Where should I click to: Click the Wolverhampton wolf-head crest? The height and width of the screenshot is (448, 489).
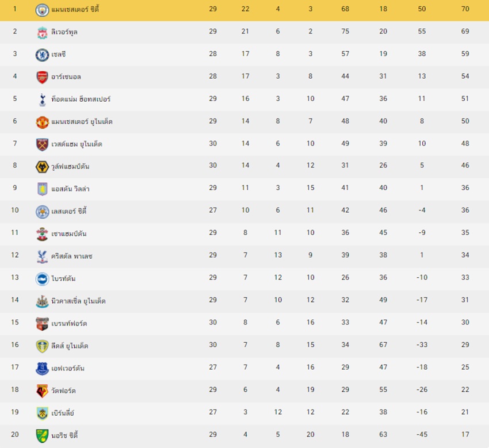[42, 167]
